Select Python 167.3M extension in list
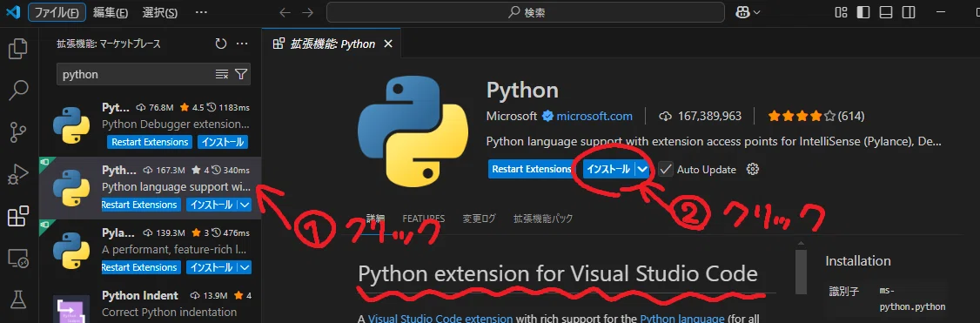 click(x=150, y=187)
